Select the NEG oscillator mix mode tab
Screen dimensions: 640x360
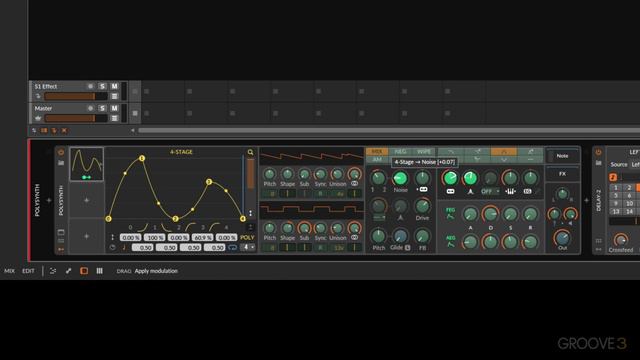pos(400,151)
